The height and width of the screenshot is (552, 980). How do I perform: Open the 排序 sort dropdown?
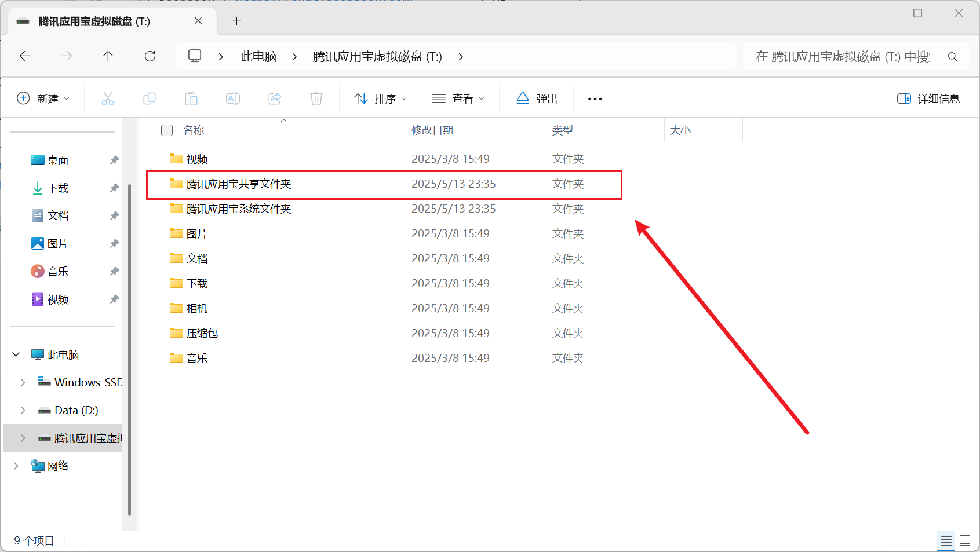pyautogui.click(x=381, y=99)
